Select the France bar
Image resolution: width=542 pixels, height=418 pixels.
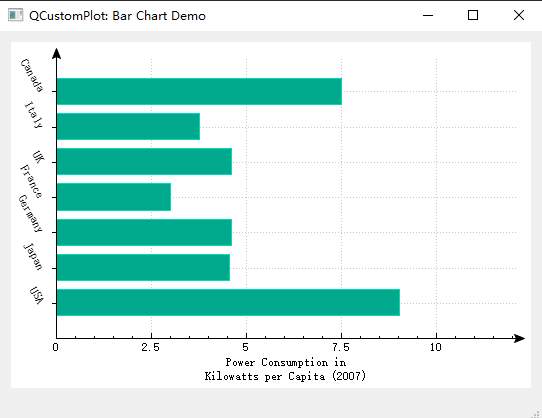coord(114,197)
